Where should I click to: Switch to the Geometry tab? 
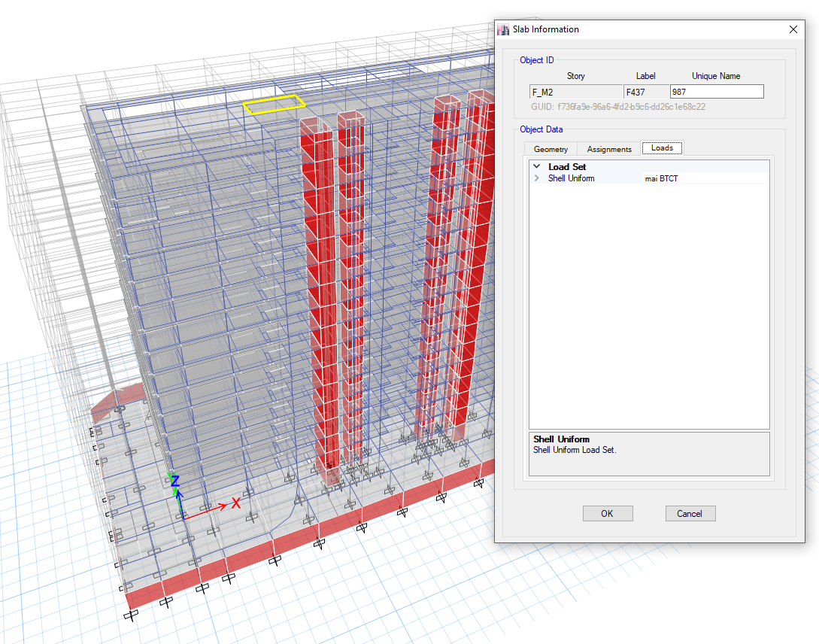551,150
